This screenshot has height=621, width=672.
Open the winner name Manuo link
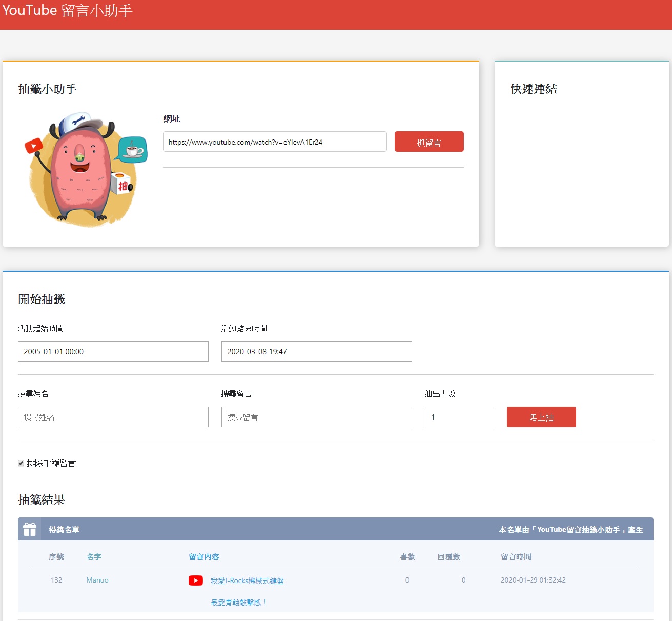coord(97,580)
